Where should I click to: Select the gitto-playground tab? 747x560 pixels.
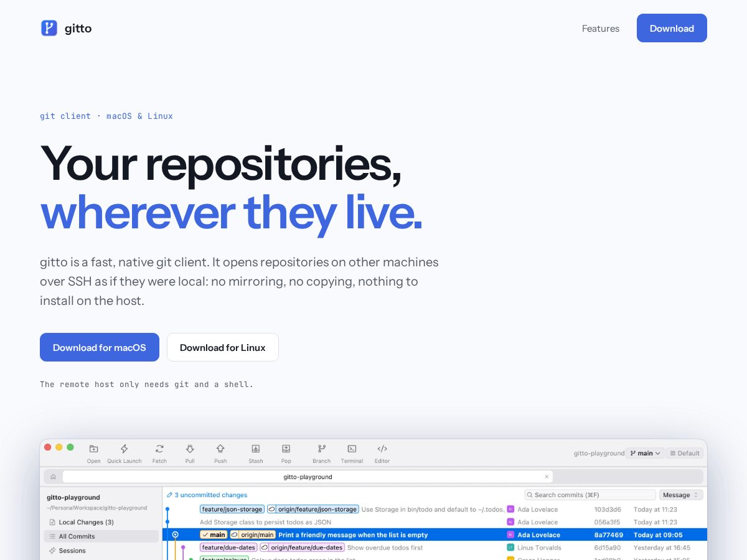pyautogui.click(x=308, y=477)
